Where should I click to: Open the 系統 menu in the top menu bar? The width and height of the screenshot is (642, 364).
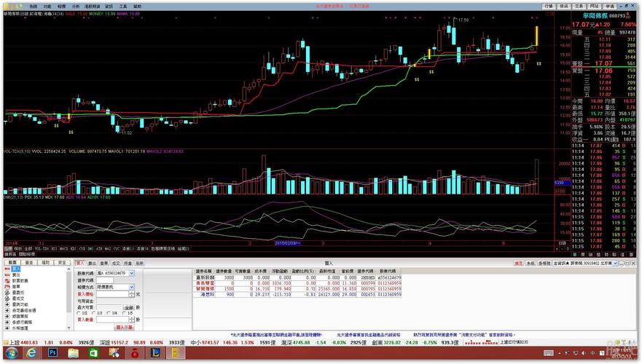(x=34, y=6)
